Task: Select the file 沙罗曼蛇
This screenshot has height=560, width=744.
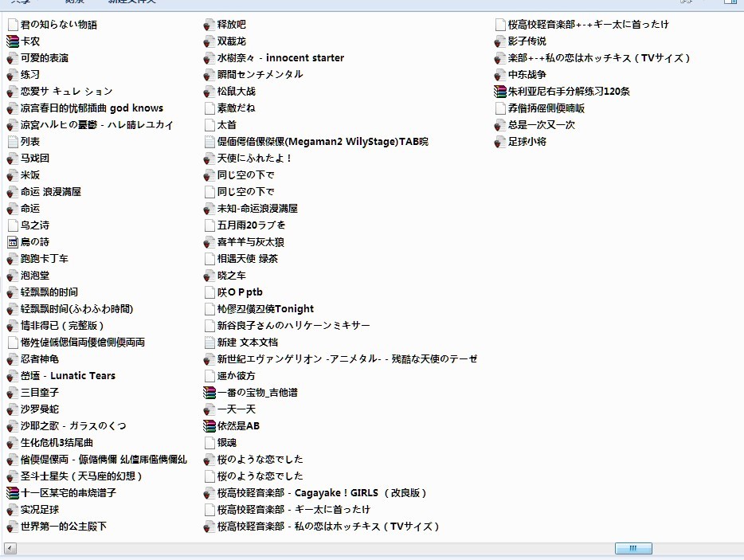Action: 40,409
